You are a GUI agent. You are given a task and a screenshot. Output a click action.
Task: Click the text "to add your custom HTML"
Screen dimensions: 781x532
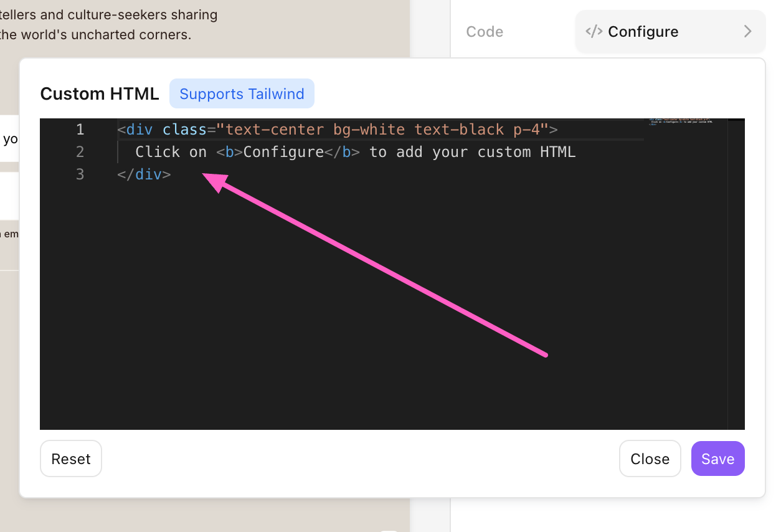coord(472,152)
